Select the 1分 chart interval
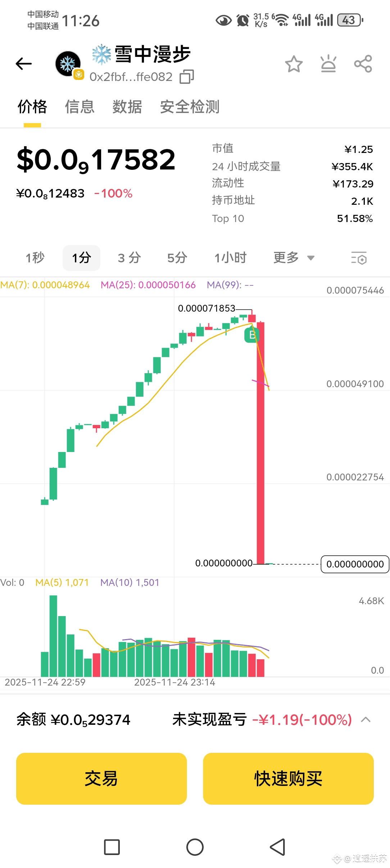Image resolution: width=390 pixels, height=868 pixels. point(81,258)
